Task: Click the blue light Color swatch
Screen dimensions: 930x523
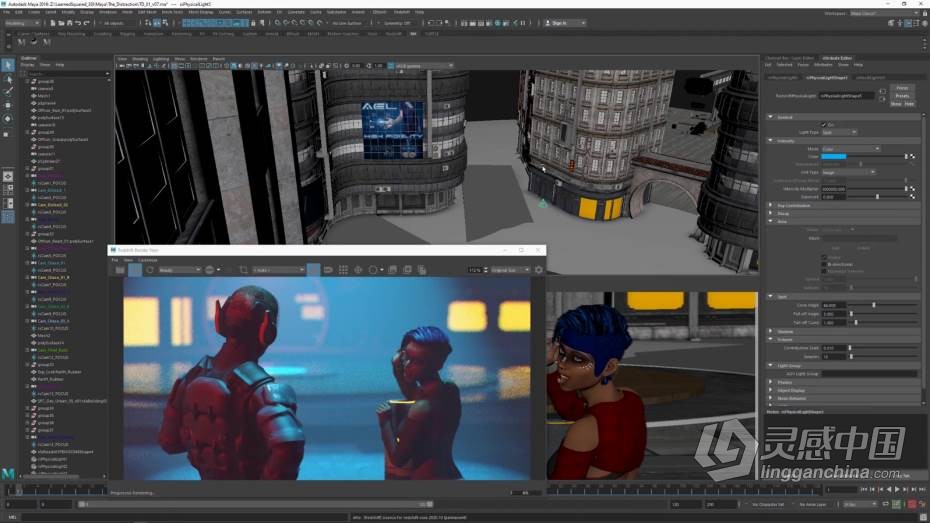Action: click(x=833, y=157)
